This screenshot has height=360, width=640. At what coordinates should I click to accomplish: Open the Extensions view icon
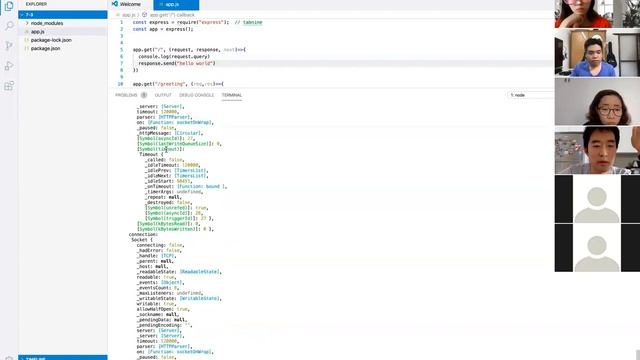pyautogui.click(x=9, y=86)
